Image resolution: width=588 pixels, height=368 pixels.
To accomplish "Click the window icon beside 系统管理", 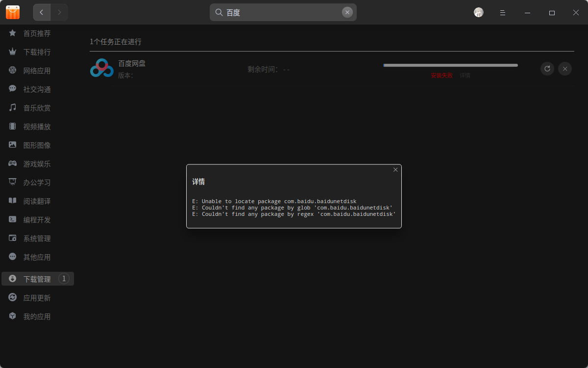I will click(x=13, y=238).
